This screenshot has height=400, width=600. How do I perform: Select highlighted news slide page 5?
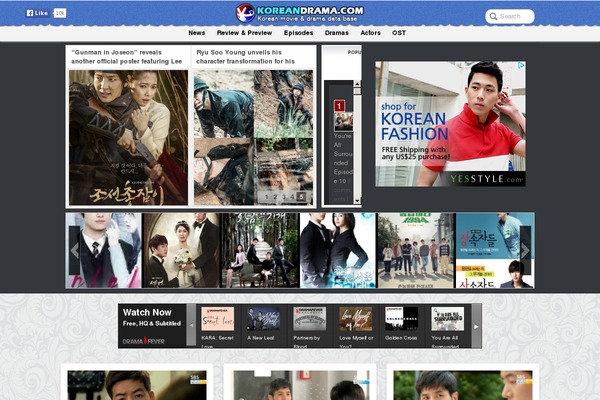[301, 197]
